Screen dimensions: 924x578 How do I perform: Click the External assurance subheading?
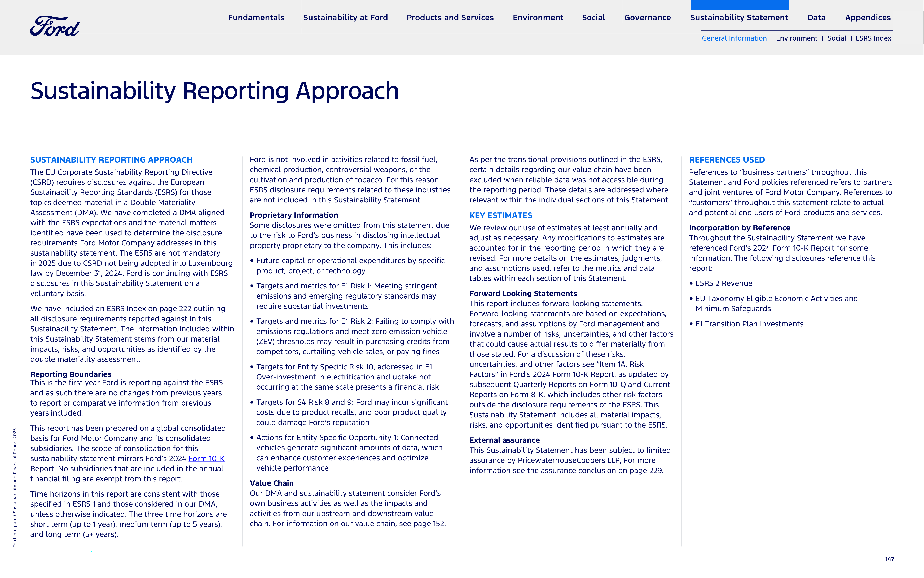pos(504,440)
